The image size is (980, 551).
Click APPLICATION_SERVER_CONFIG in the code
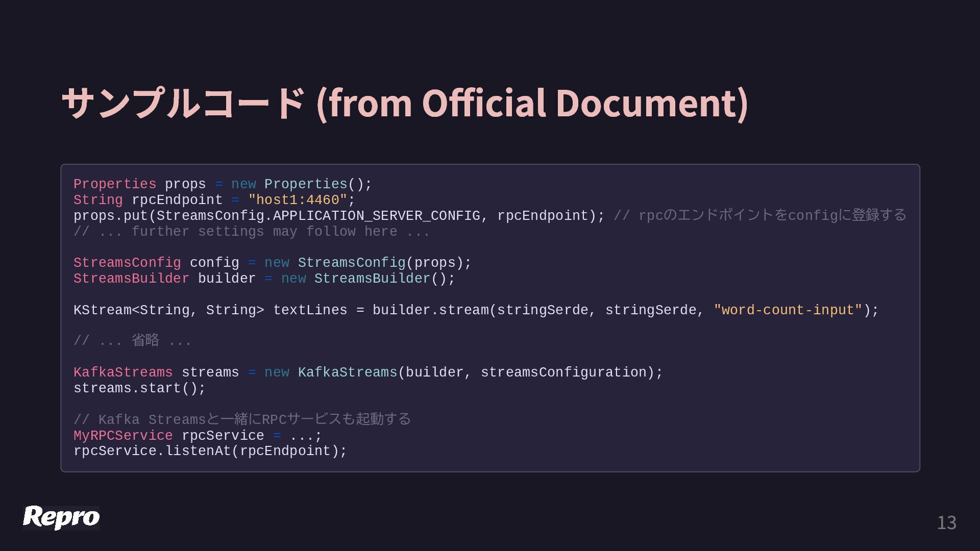click(x=376, y=216)
